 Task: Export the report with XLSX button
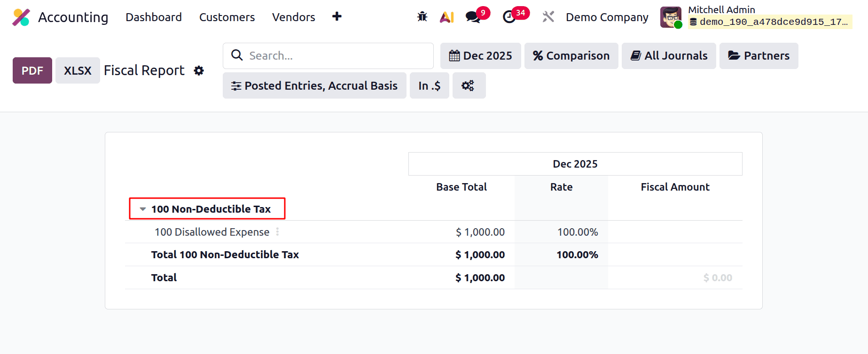coord(78,70)
